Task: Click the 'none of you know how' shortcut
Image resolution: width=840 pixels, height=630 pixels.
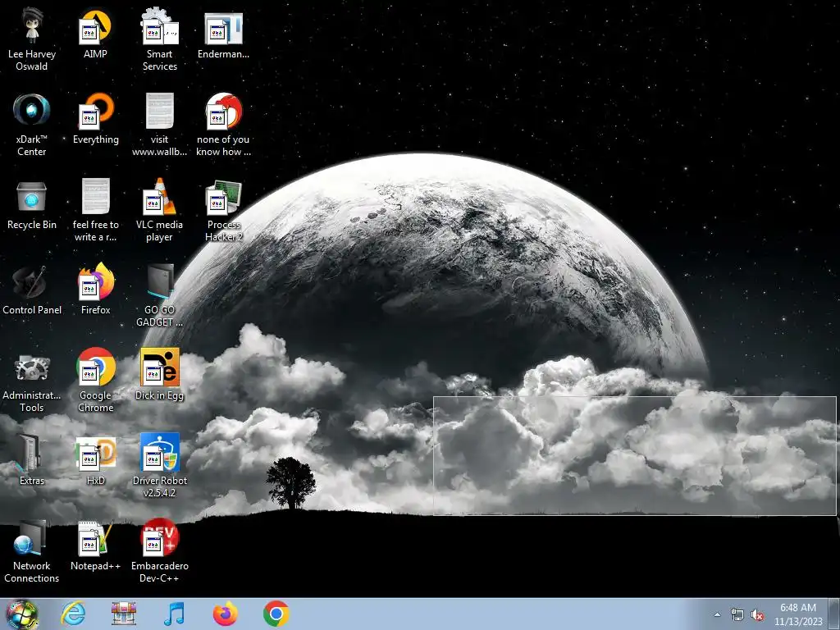Action: 223,125
